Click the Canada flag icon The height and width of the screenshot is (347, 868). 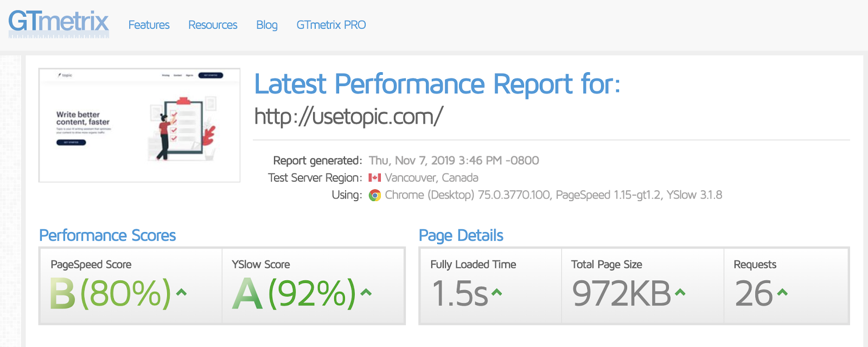tap(374, 178)
